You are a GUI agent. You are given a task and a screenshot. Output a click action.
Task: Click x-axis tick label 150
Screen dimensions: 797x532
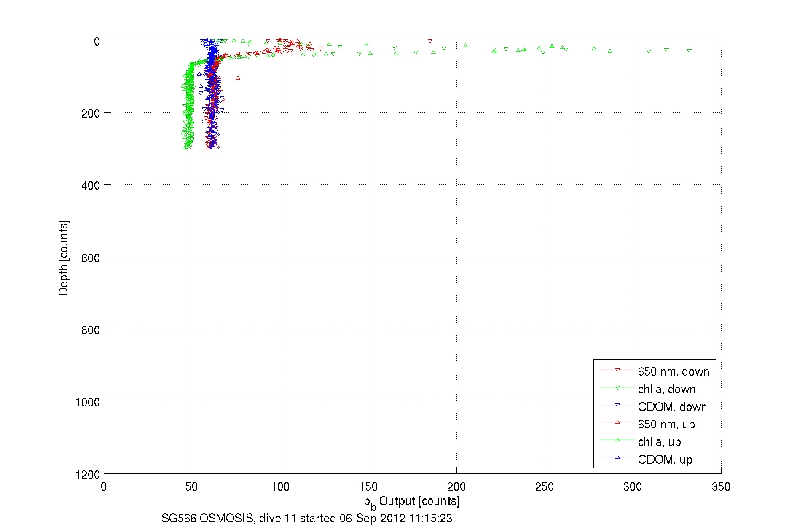(368, 487)
